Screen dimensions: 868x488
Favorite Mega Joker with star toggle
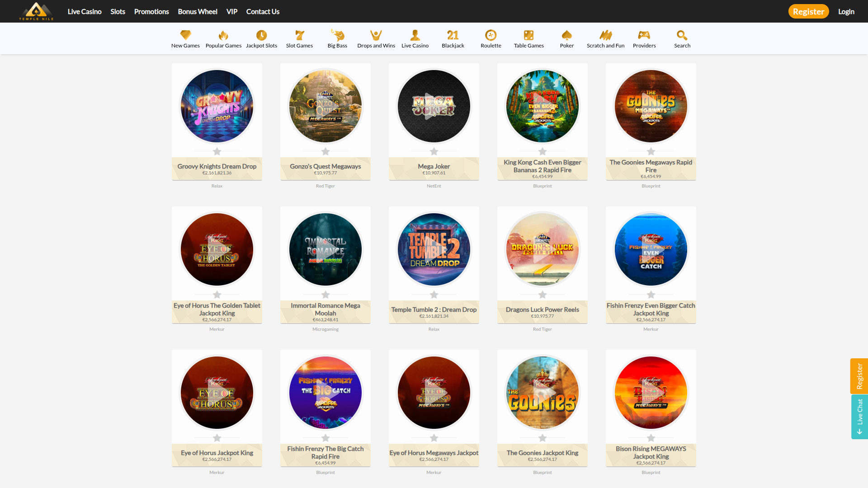(x=434, y=151)
